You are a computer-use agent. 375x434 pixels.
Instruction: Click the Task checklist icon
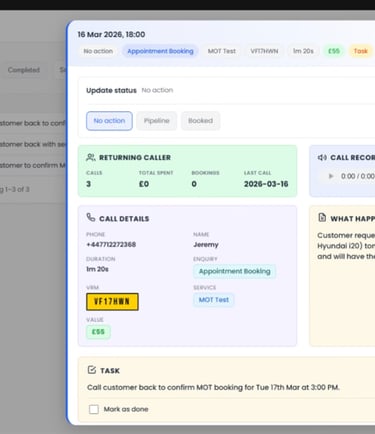tap(92, 370)
